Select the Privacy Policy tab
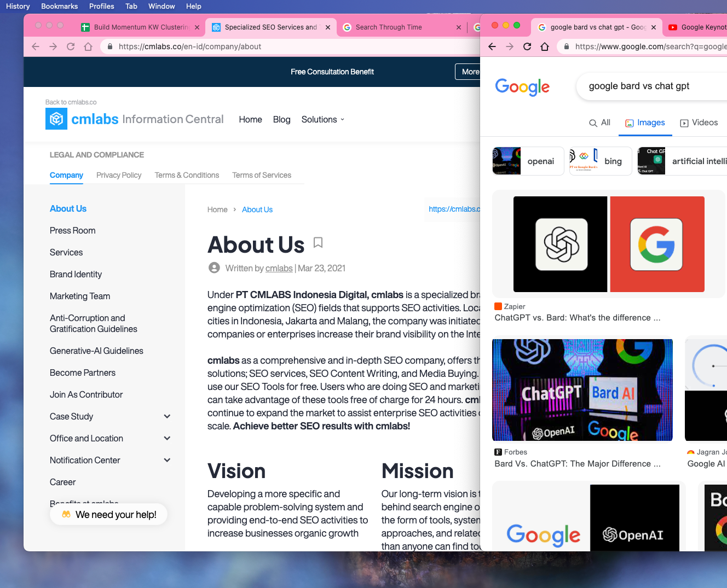 (119, 175)
